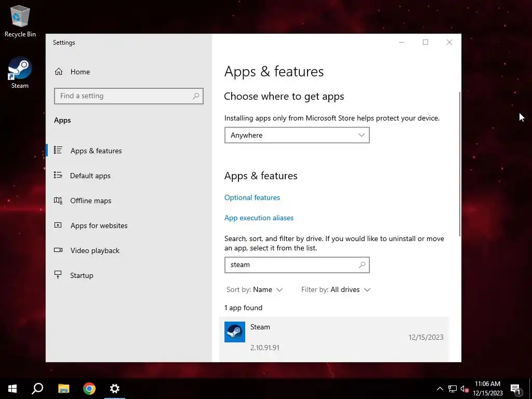Screen dimensions: 532x399
Task: Open the Recycle Bin desktop icon
Action: pos(20,21)
